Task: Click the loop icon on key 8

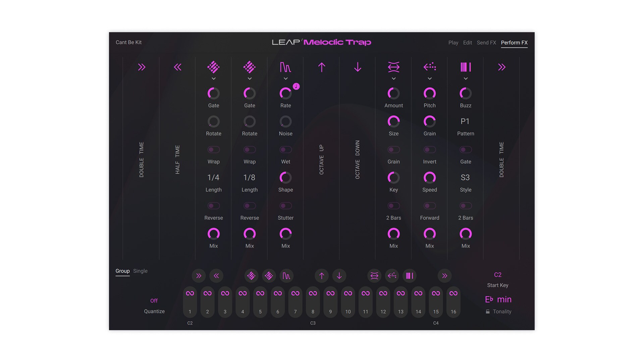Action: 313,293
